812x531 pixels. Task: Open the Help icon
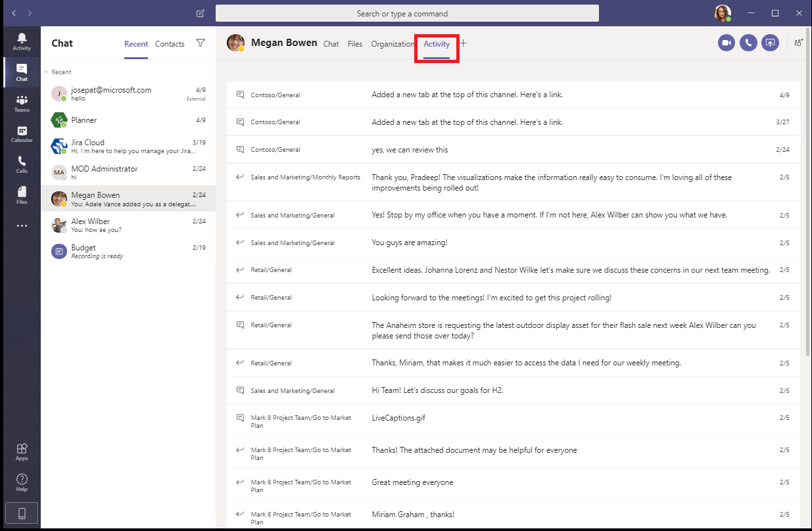[x=22, y=482]
